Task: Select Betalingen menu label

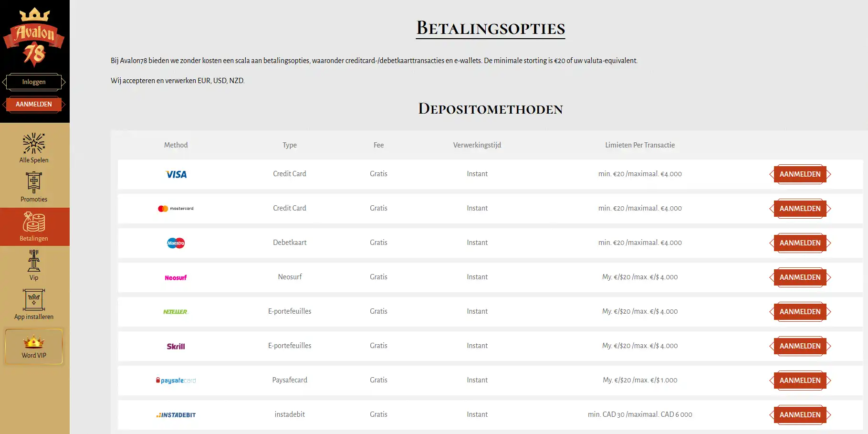Action: (x=34, y=239)
